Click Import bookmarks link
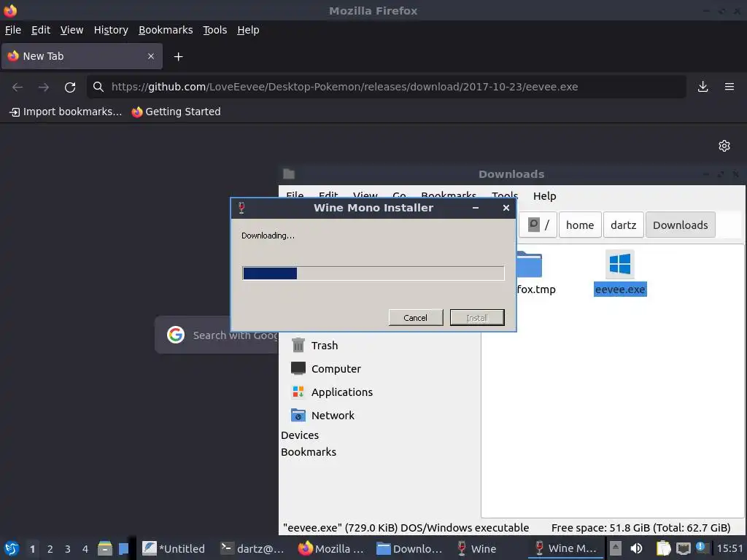 tap(66, 112)
